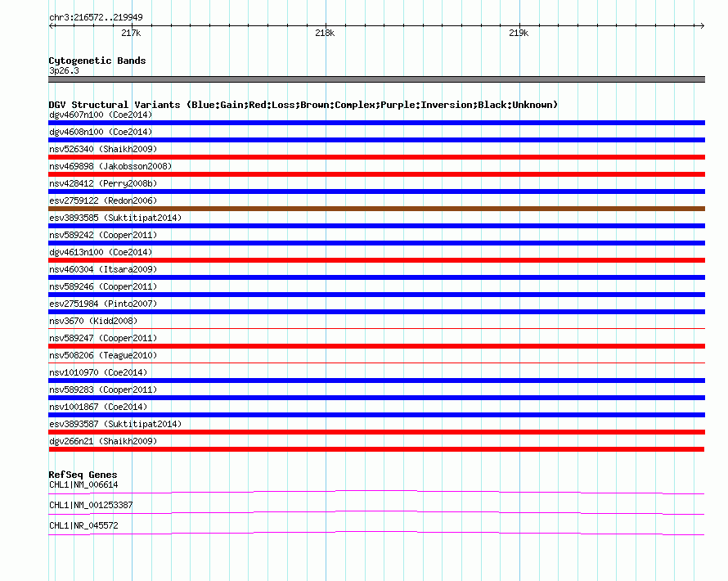Click the thin red line under nsv3670

(x=376, y=328)
